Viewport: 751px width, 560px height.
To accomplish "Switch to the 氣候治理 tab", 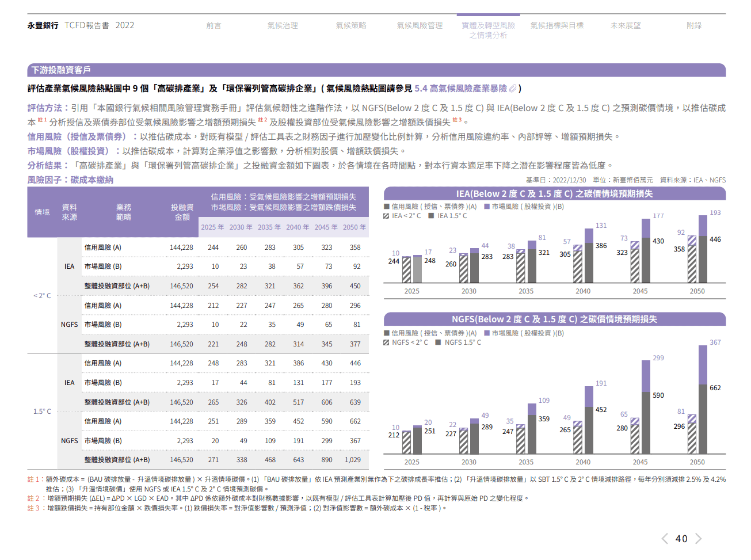I will [x=283, y=25].
